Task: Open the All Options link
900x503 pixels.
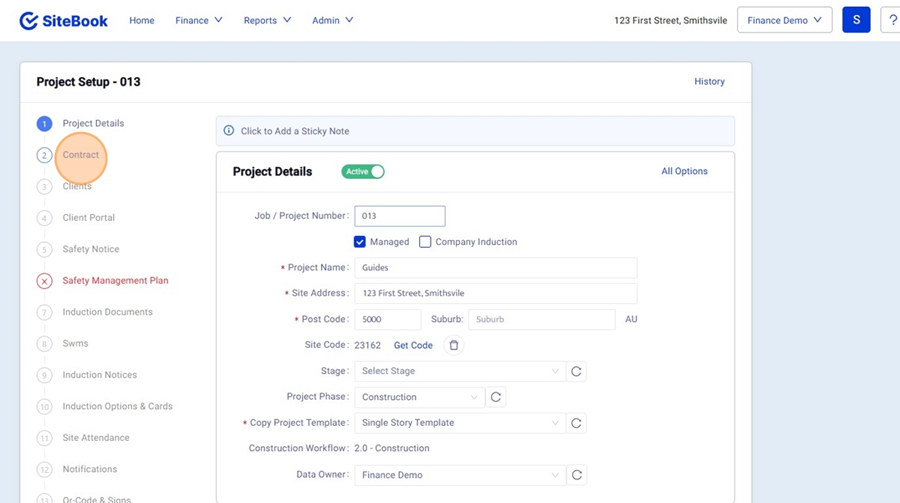Action: 684,171
